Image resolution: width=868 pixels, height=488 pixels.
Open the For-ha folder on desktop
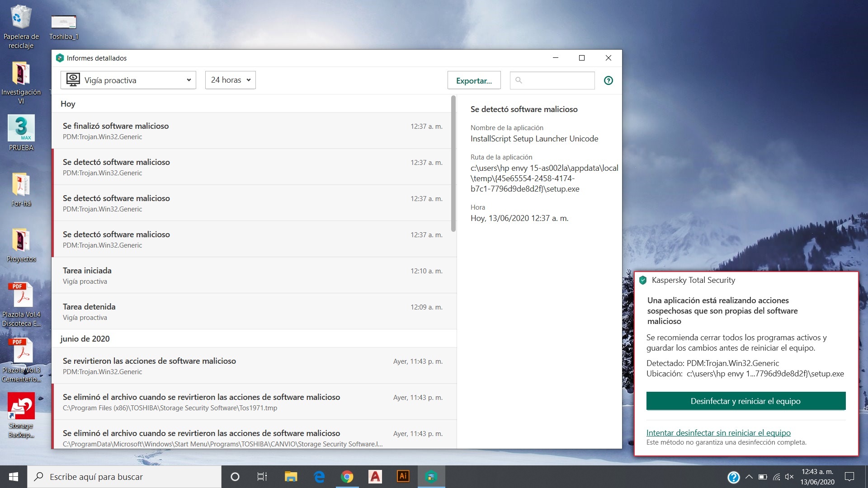(x=21, y=189)
